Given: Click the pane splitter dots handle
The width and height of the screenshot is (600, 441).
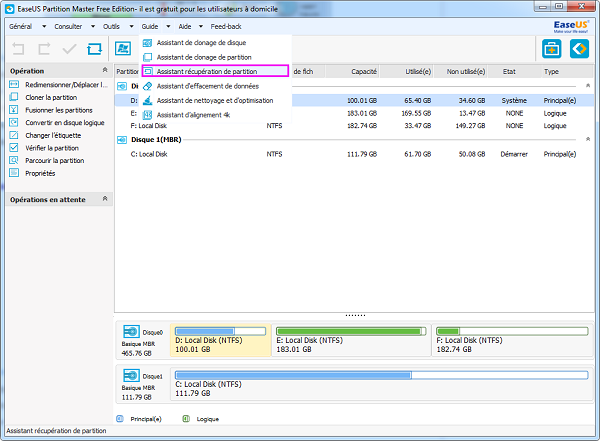Looking at the screenshot, I should click(355, 315).
